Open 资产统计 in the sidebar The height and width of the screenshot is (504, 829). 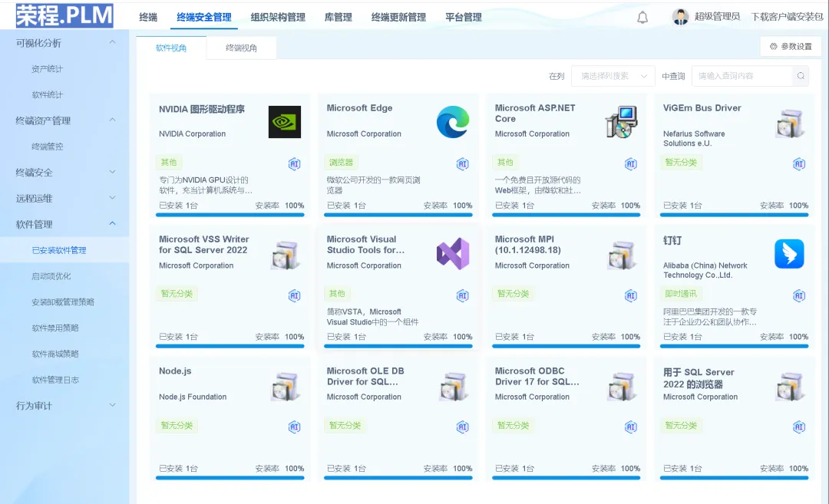tap(47, 69)
